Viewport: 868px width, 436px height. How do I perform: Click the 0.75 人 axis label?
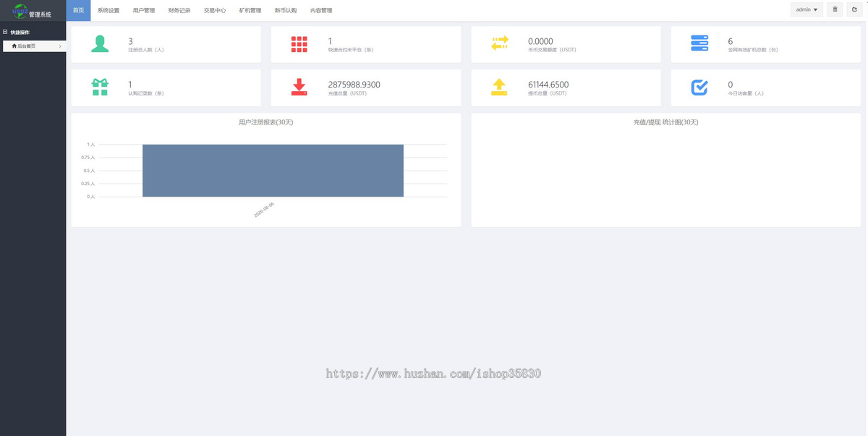88,158
